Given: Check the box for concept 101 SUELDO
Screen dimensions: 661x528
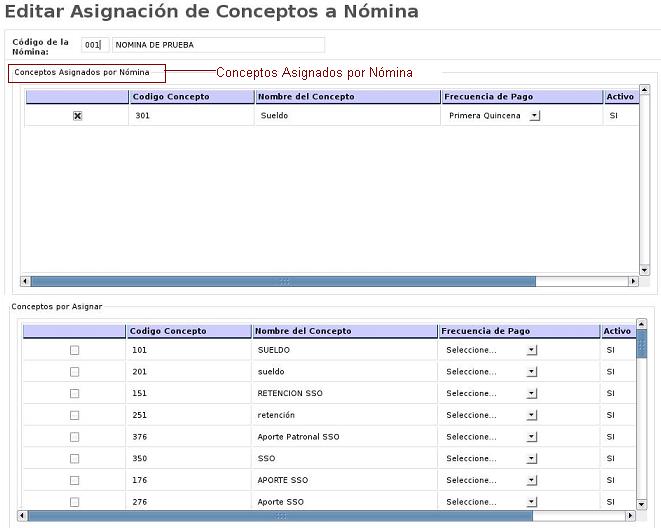Looking at the screenshot, I should tap(74, 351).
